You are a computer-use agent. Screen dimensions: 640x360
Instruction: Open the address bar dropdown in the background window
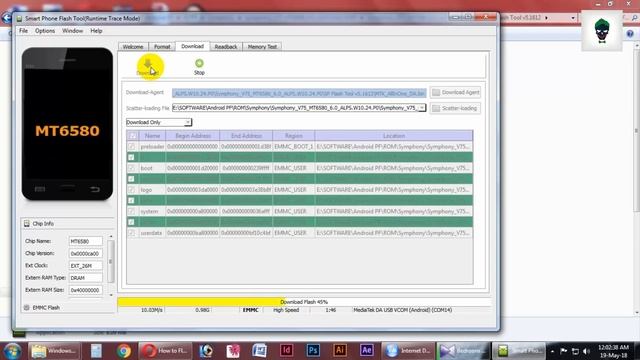click(573, 18)
